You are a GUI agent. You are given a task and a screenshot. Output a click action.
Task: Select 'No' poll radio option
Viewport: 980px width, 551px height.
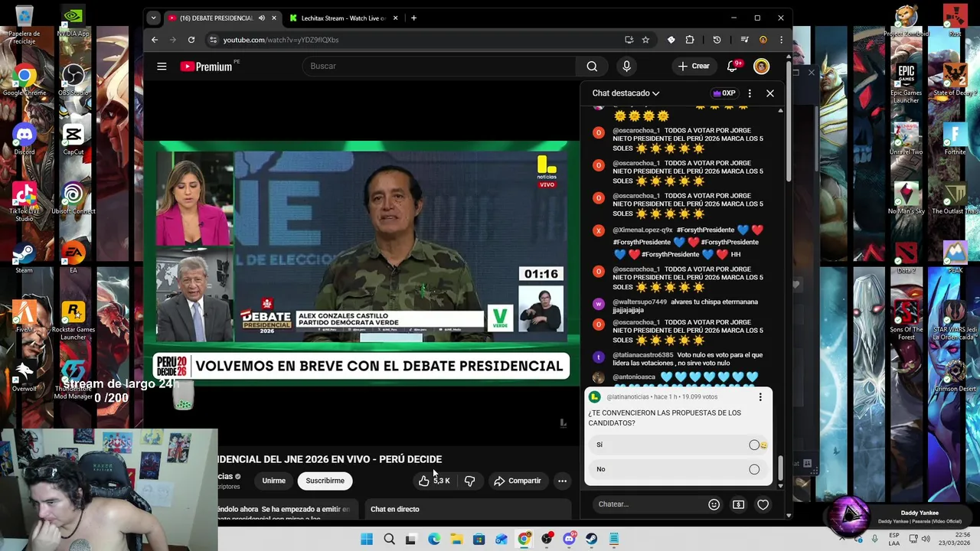(754, 469)
